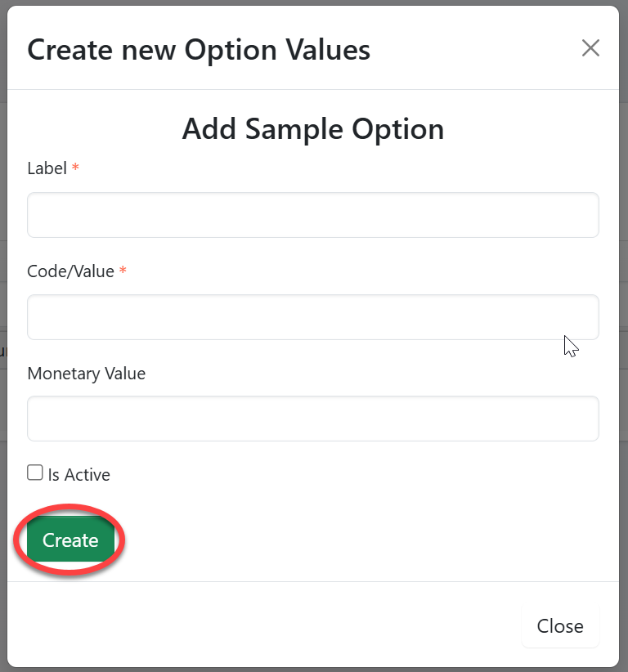Click the "Create new Option Values" title
The image size is (628, 672).
click(x=199, y=50)
